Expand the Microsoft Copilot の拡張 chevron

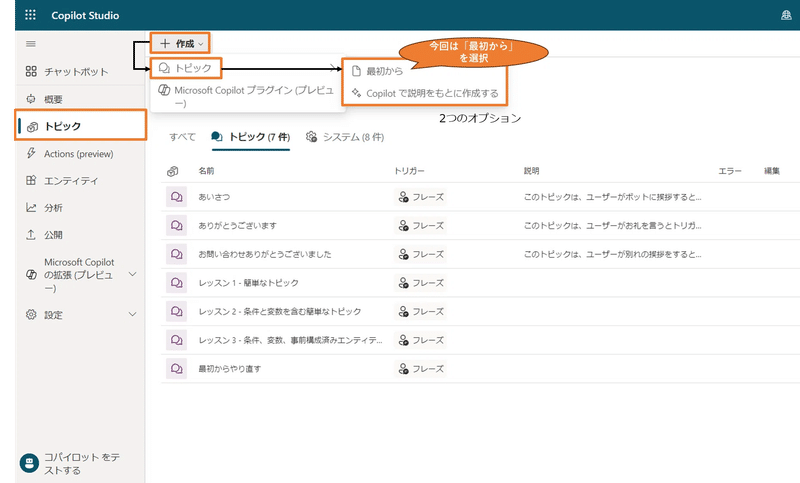click(x=133, y=274)
